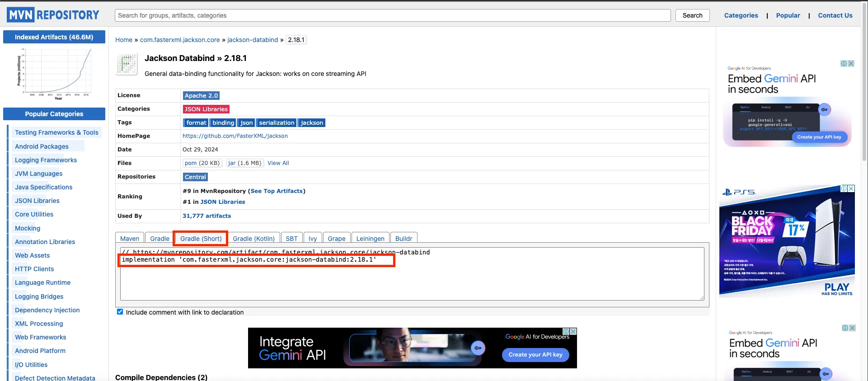Open Core Utilities category
This screenshot has width=868, height=381.
pyautogui.click(x=34, y=214)
